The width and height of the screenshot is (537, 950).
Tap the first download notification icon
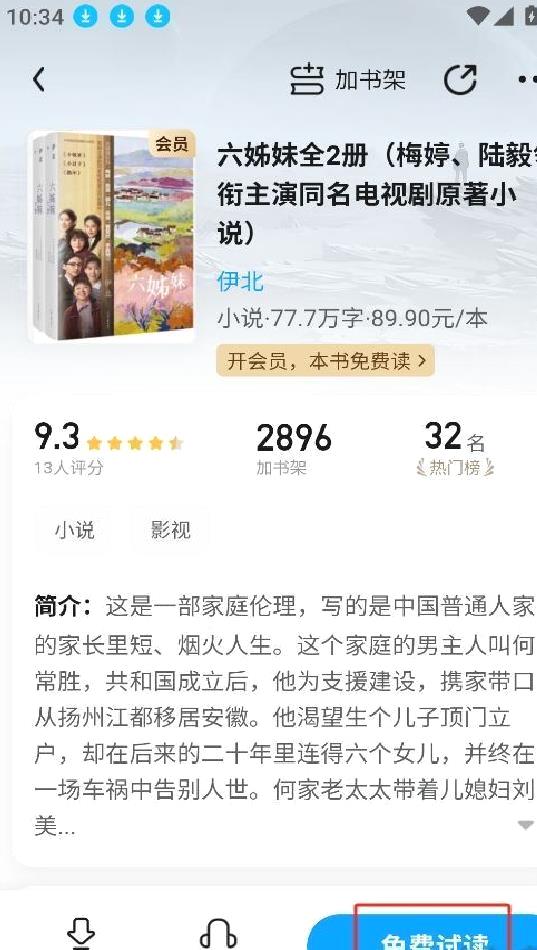click(x=85, y=16)
